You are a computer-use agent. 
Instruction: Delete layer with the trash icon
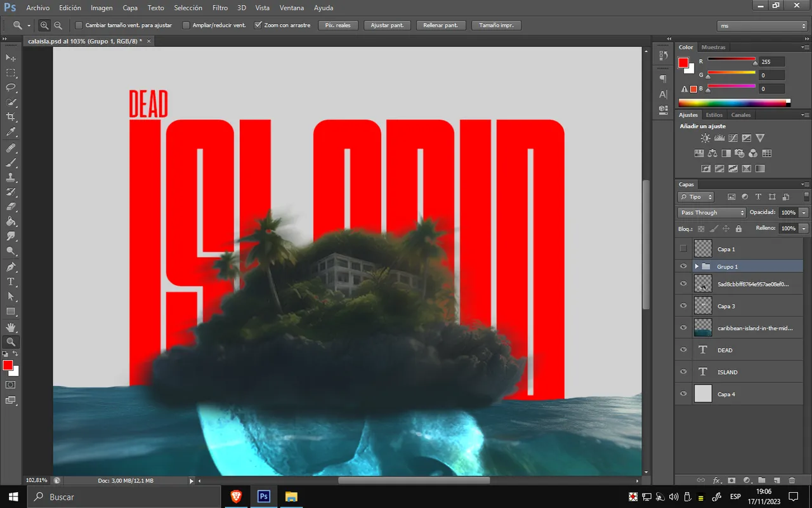coord(792,481)
